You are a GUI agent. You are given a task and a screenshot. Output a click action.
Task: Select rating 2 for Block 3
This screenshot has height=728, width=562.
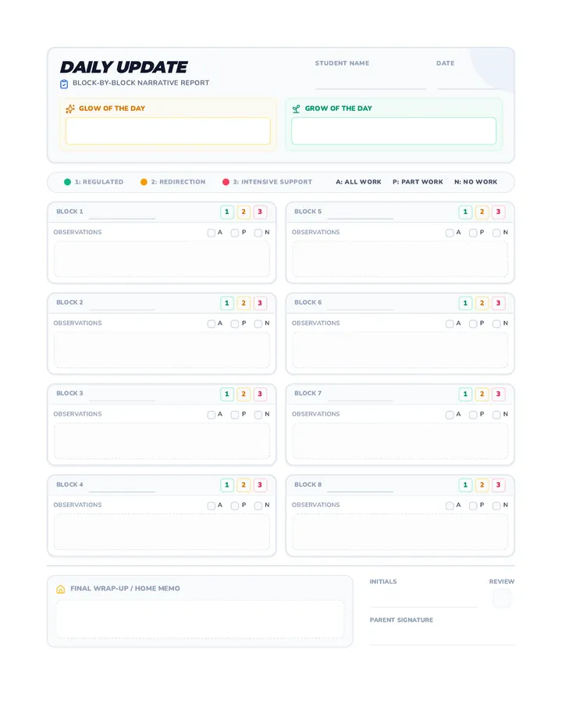pos(244,394)
